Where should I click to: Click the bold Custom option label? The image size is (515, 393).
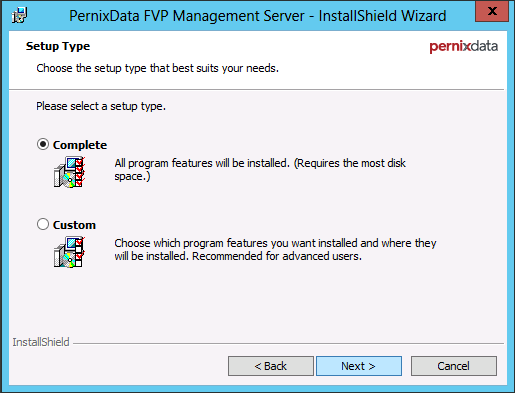[x=74, y=225]
